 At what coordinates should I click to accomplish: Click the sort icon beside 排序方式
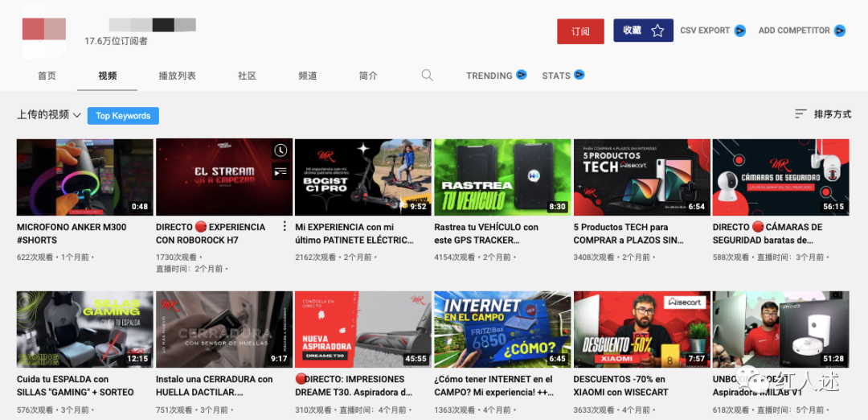[x=800, y=114]
